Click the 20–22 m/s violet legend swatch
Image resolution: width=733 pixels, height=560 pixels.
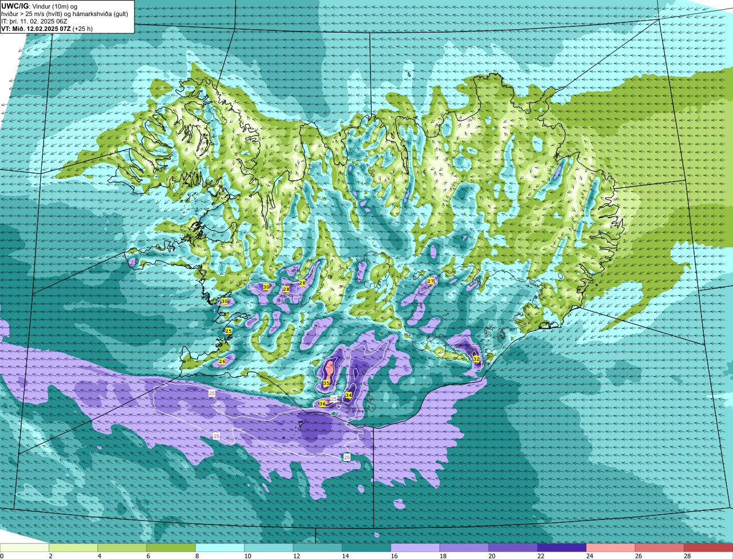coord(513,547)
